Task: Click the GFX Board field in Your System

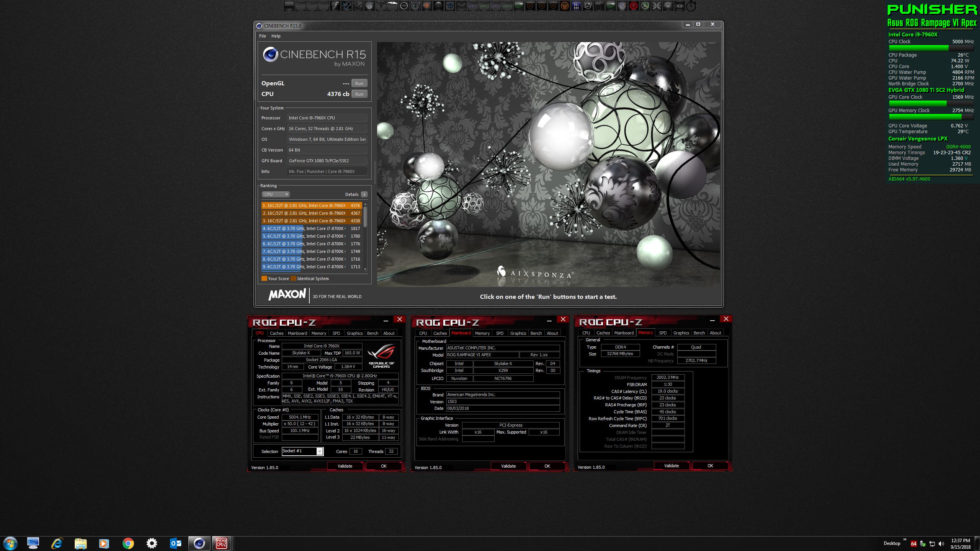Action: pyautogui.click(x=327, y=161)
